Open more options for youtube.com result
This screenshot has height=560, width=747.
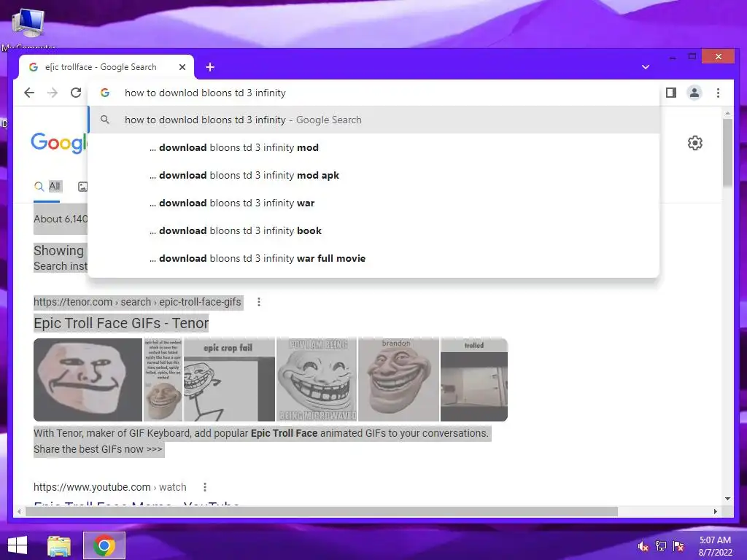coord(205,487)
